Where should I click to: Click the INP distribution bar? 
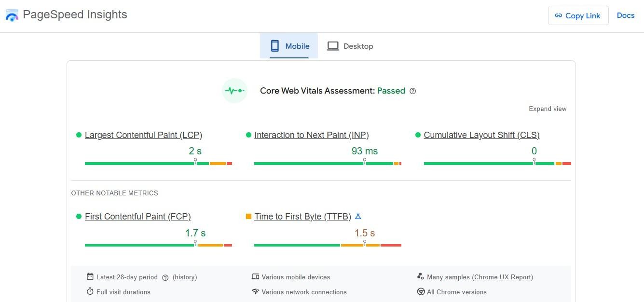pos(328,164)
